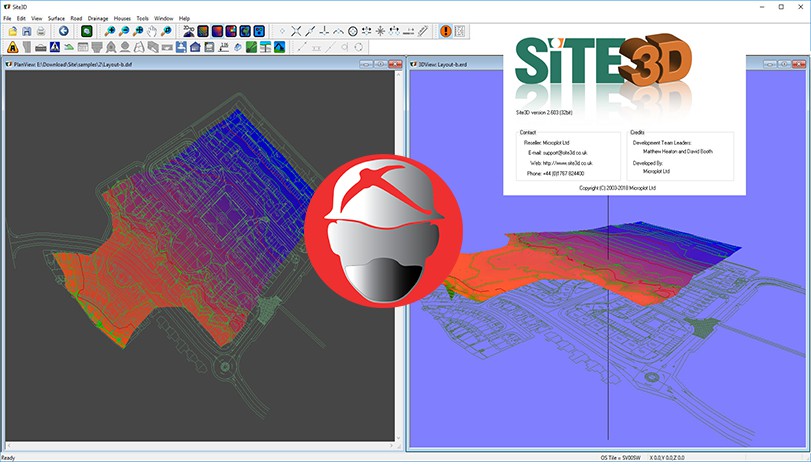Click the Open file folder icon
This screenshot has width=811, height=465.
pyautogui.click(x=12, y=32)
